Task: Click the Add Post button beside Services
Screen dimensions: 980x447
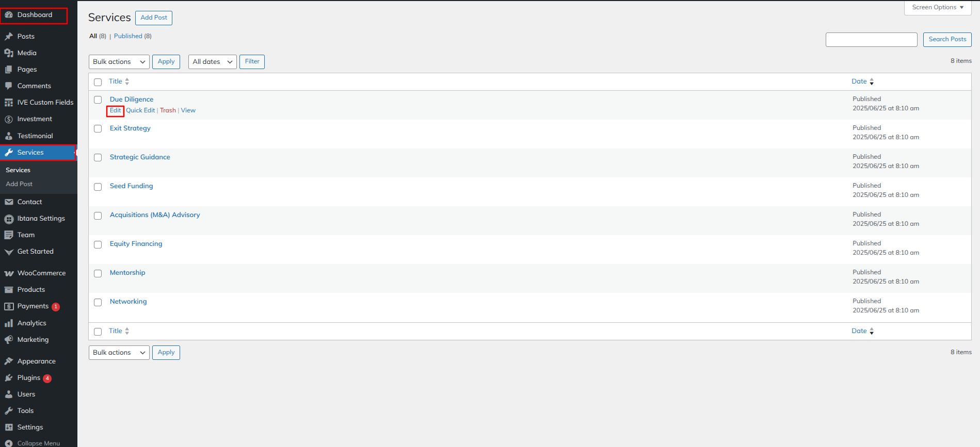Action: tap(154, 18)
